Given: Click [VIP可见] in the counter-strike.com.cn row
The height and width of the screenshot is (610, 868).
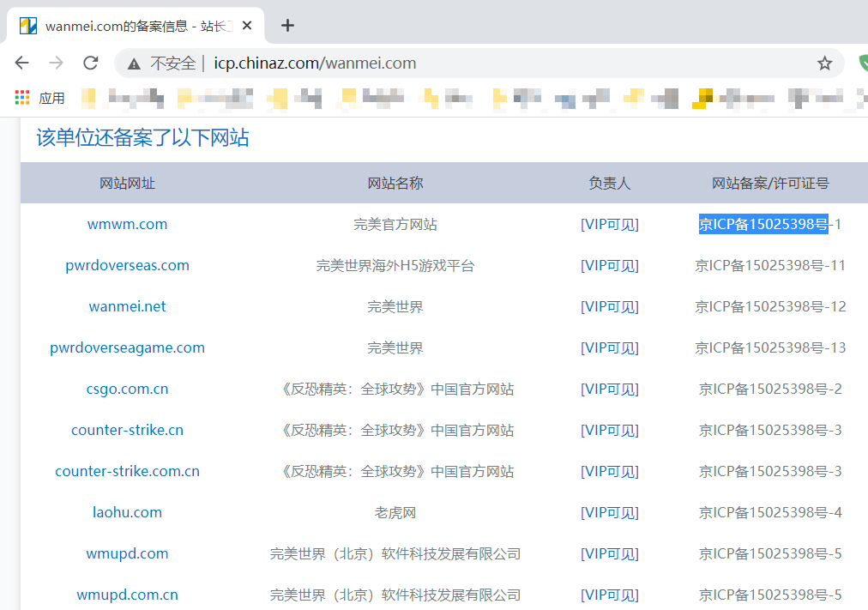Looking at the screenshot, I should (610, 472).
